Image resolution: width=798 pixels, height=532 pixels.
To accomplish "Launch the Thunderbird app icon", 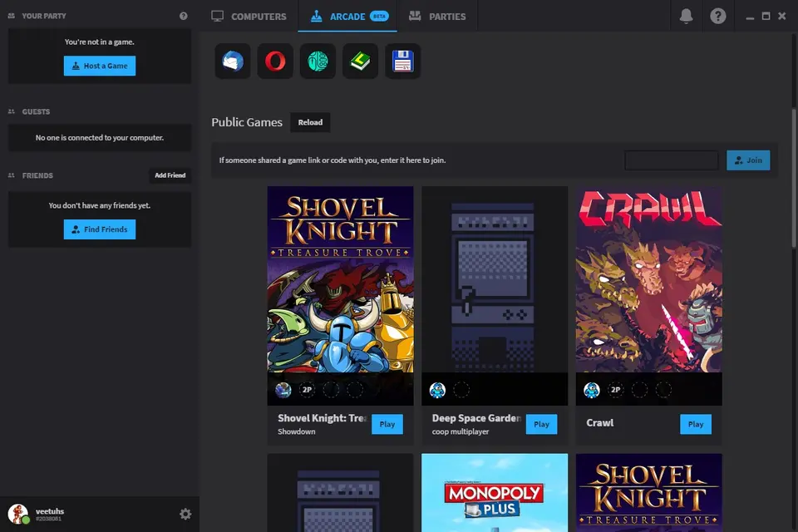I will tap(233, 62).
